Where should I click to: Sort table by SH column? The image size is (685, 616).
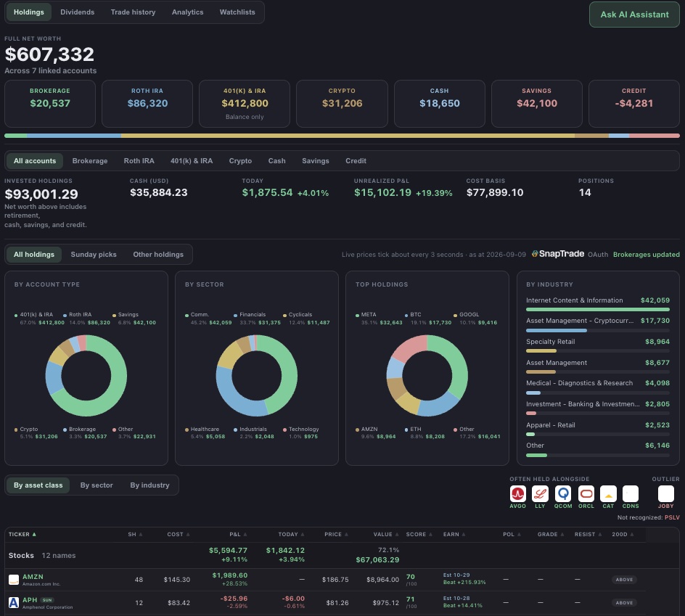(x=135, y=534)
